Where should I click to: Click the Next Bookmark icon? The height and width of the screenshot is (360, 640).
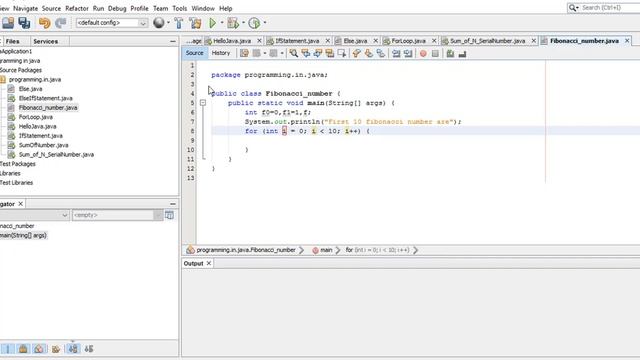pos(369,53)
